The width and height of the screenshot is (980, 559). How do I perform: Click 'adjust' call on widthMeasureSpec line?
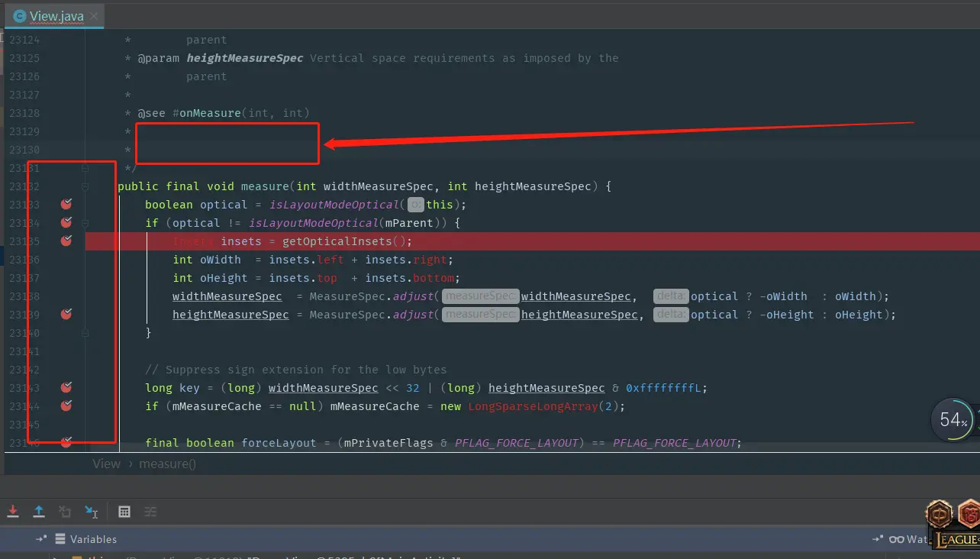(x=413, y=296)
